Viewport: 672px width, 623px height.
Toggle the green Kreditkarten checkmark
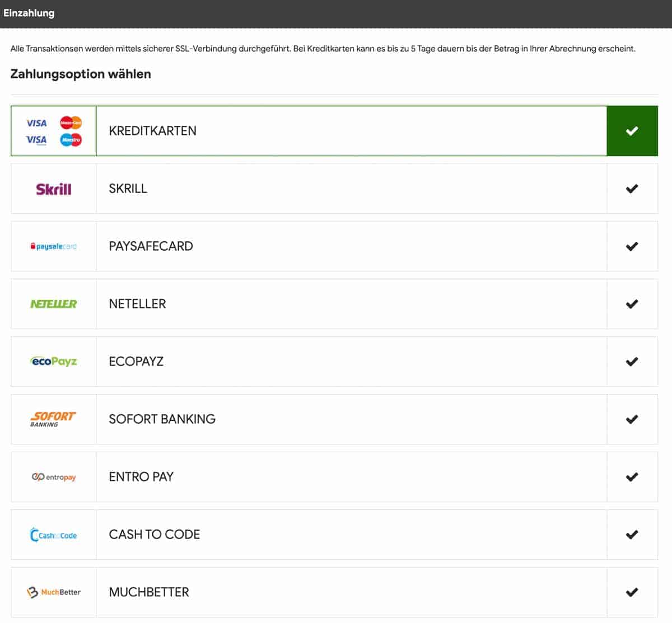coord(632,131)
